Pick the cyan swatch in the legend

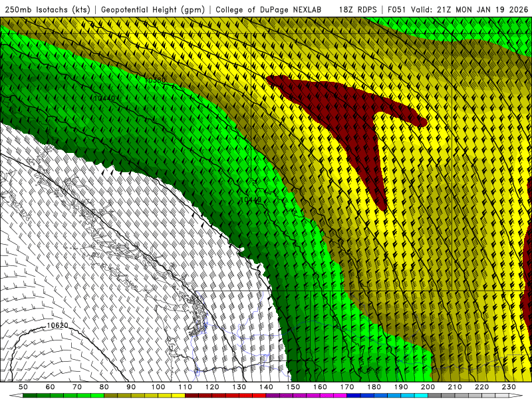point(421,396)
